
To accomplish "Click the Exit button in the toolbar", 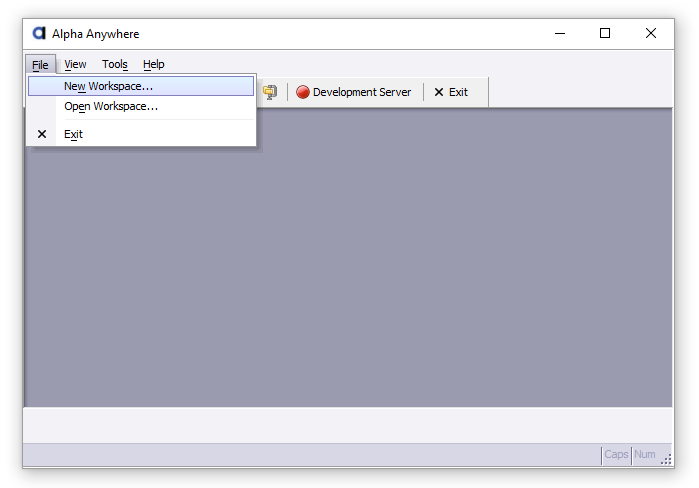I will (x=451, y=92).
